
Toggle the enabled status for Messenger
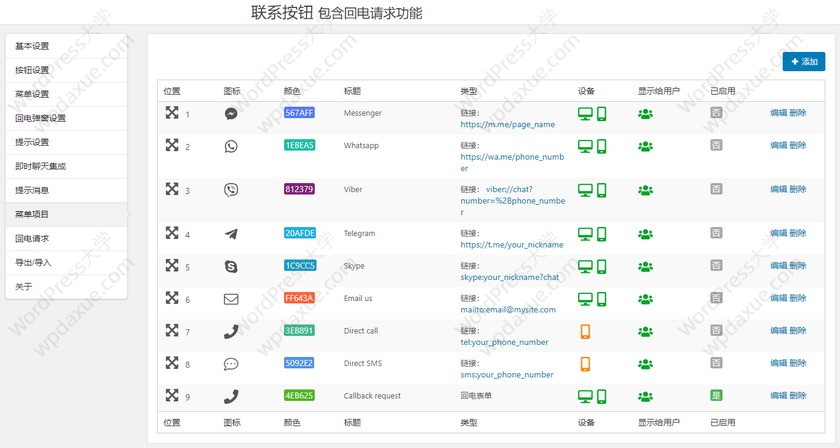[716, 114]
